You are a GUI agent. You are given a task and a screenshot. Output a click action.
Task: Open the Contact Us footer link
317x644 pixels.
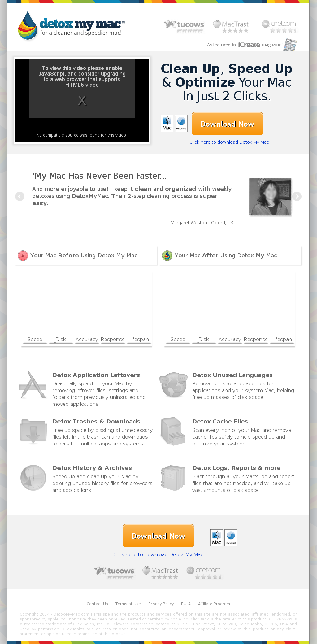pyautogui.click(x=97, y=604)
